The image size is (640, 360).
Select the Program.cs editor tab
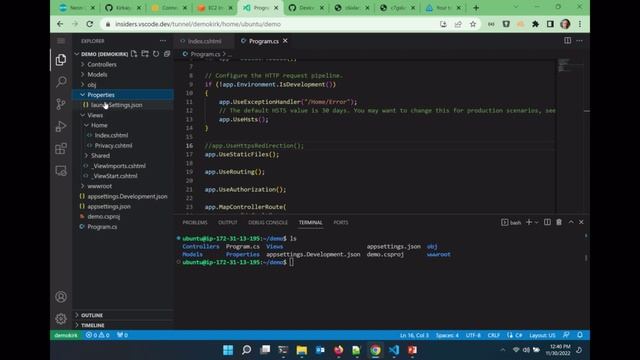pyautogui.click(x=263, y=41)
